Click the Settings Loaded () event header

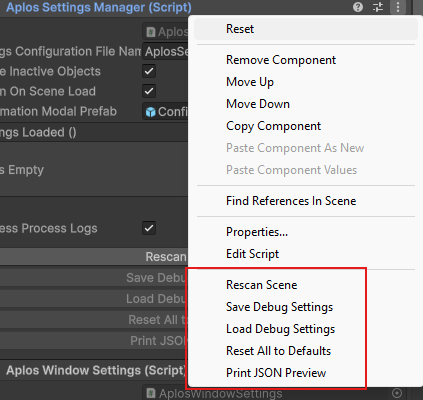94,133
